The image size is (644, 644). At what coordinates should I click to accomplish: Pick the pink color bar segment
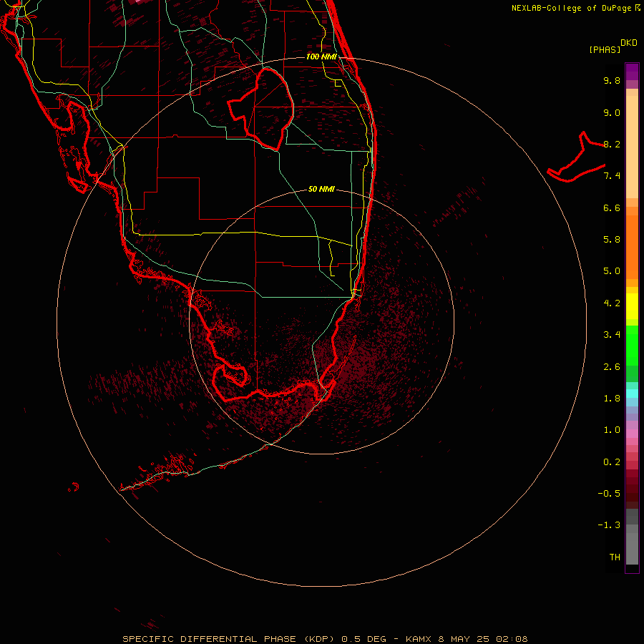(x=632, y=434)
